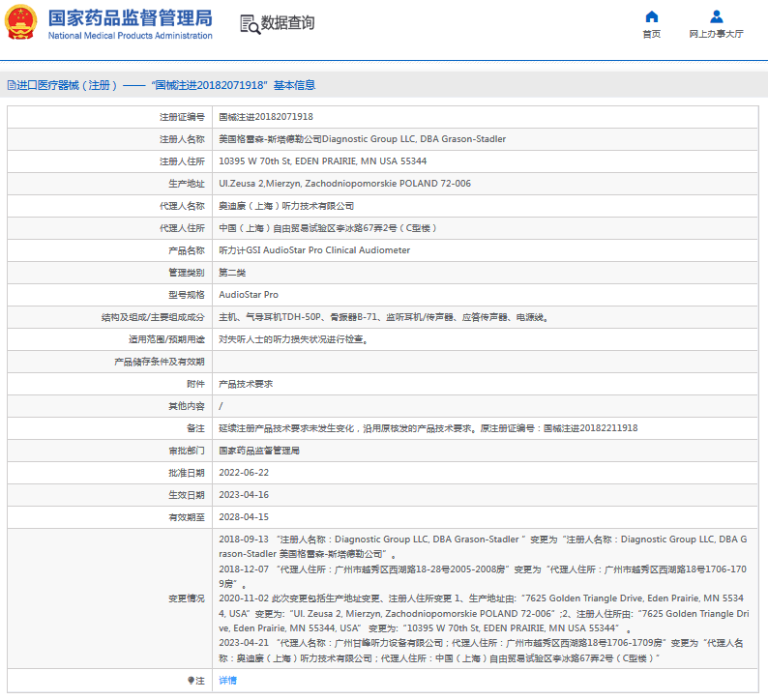Click 产品技术要求 in the 附件 row
The image size is (768, 700).
click(246, 384)
